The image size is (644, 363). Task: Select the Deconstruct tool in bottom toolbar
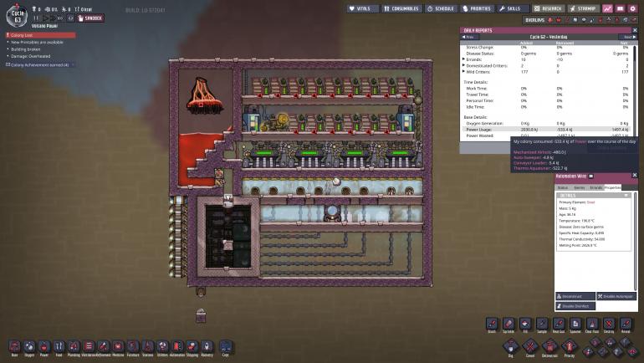point(550,346)
